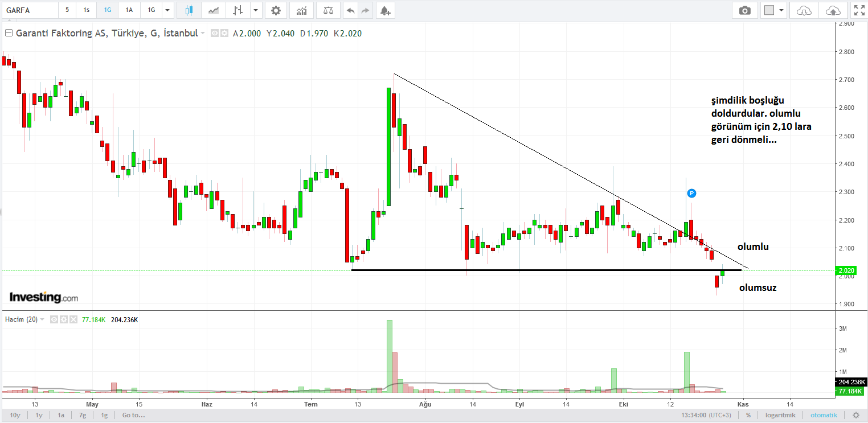Collapse the Garanti Faktoring legend box
The width and height of the screenshot is (868, 423).
click(x=9, y=33)
